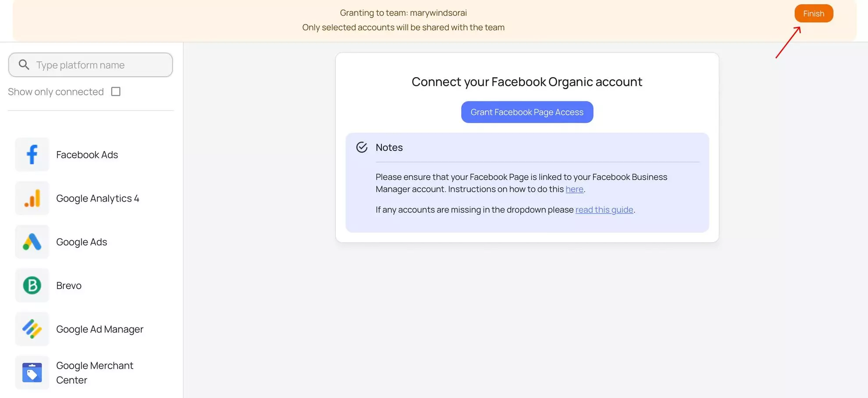
Task: Choose the Google Analytics 4 text label
Action: pos(97,199)
